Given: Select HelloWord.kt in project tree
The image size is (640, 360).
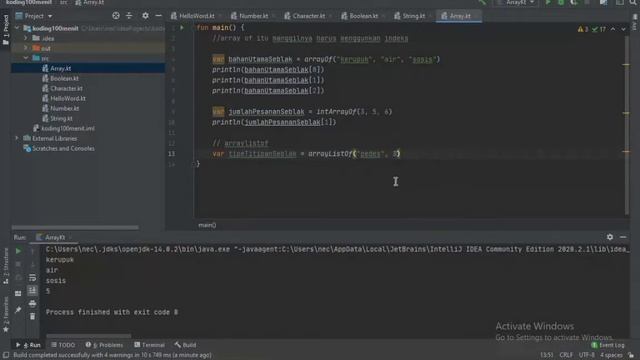Looking at the screenshot, I should (68, 98).
